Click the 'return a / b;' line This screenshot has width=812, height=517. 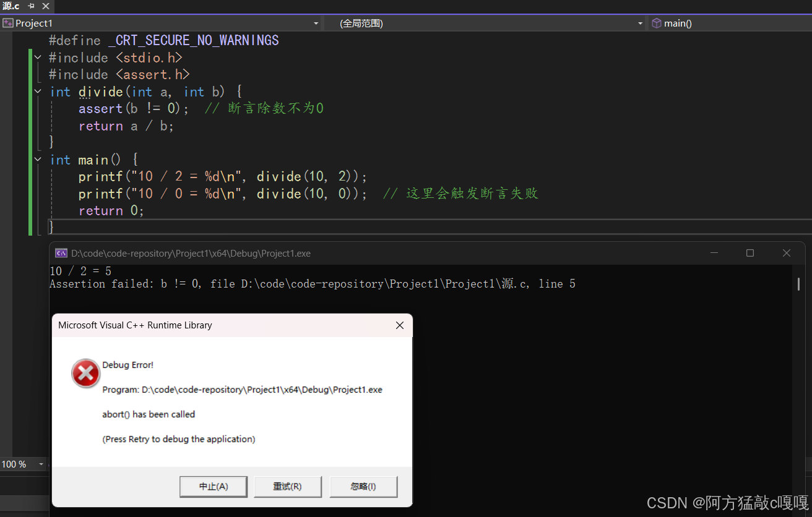point(126,126)
